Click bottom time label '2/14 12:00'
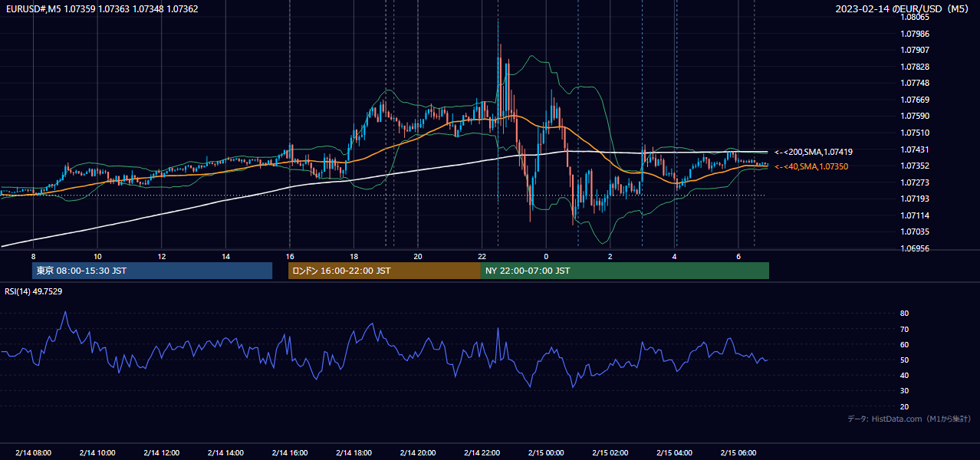 point(162,452)
